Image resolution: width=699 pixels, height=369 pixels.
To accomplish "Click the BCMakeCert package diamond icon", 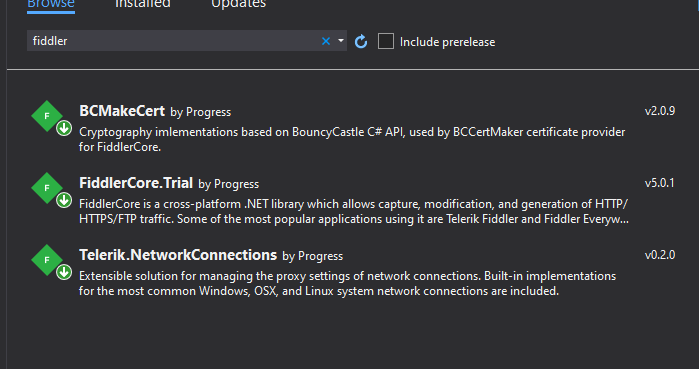I will coord(47,116).
